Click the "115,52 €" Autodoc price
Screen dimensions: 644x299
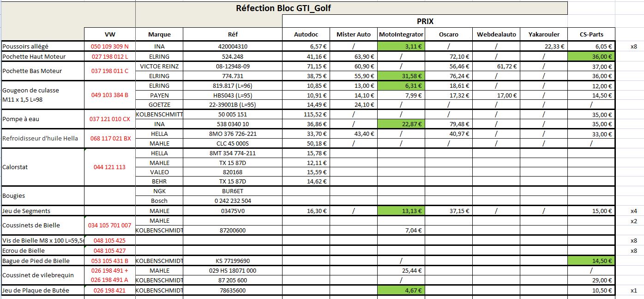(x=307, y=115)
